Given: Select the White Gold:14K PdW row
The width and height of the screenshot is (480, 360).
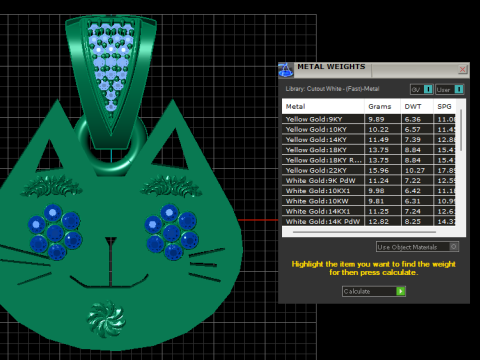Looking at the screenshot, I should 369,221.
